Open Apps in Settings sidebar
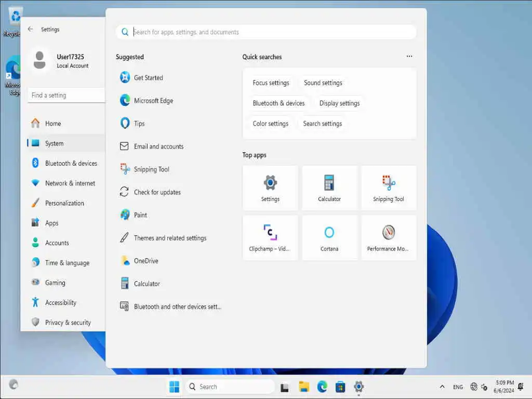Viewport: 532px width, 399px height. click(x=65, y=223)
